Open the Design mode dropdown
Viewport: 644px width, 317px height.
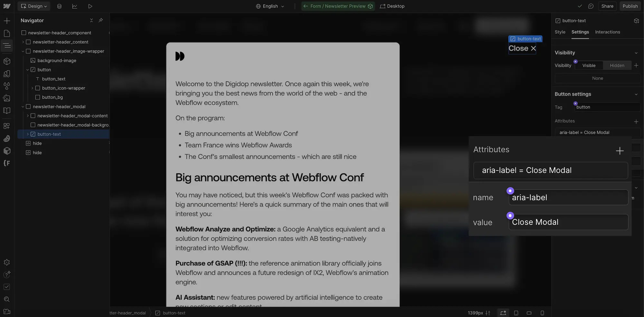pos(34,6)
